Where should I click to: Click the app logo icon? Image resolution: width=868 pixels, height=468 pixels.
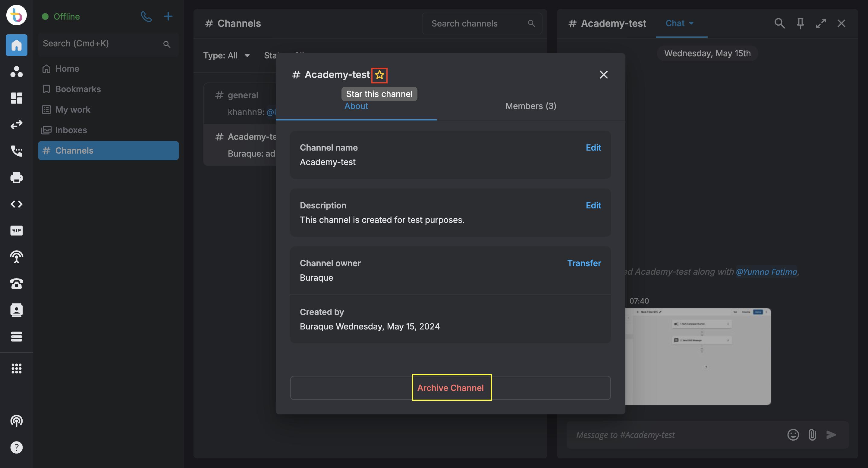(17, 15)
